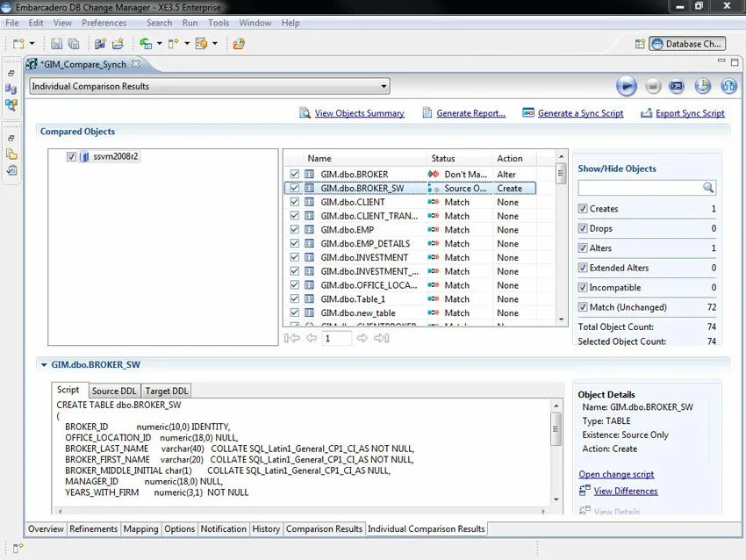
Task: Click the Database Change perspective button
Action: pos(687,44)
